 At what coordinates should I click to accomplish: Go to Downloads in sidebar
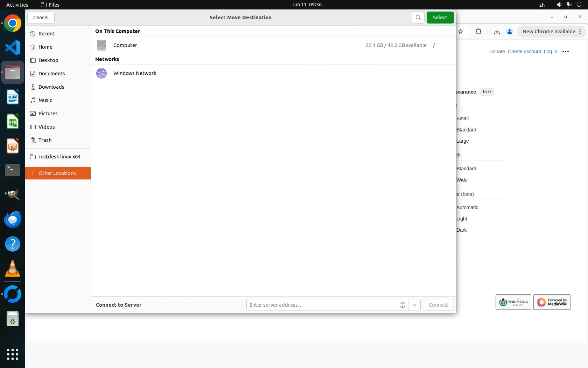click(51, 87)
